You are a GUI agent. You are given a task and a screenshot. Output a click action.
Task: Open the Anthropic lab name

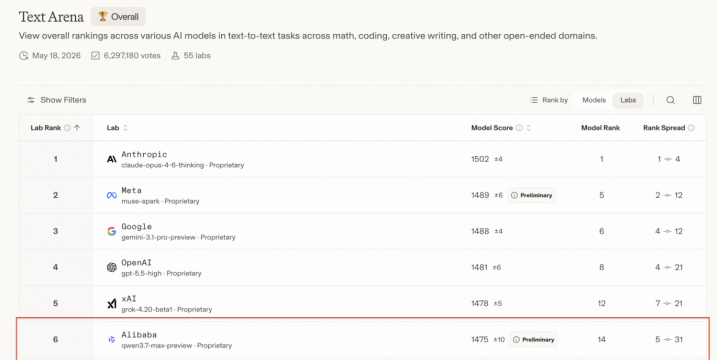pyautogui.click(x=144, y=154)
